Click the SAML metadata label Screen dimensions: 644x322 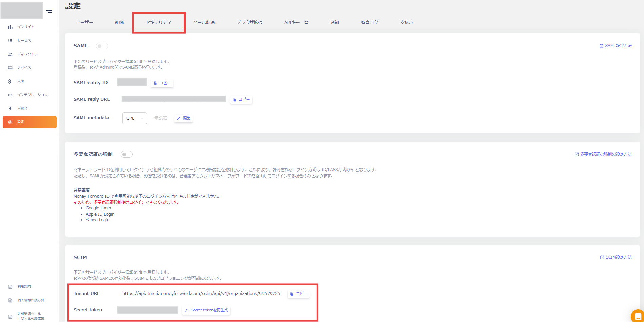(91, 118)
